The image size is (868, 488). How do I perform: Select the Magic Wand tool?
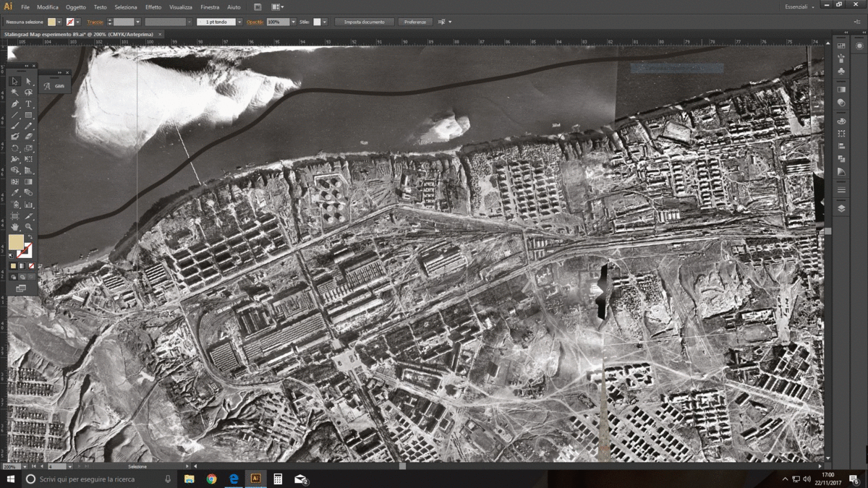(14, 93)
